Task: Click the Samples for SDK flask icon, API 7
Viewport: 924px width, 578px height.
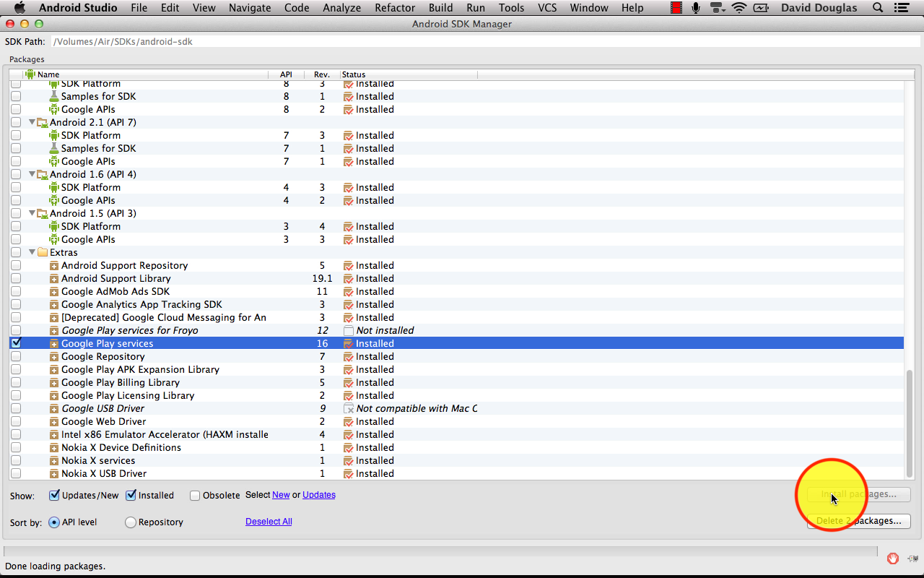Action: (x=53, y=148)
